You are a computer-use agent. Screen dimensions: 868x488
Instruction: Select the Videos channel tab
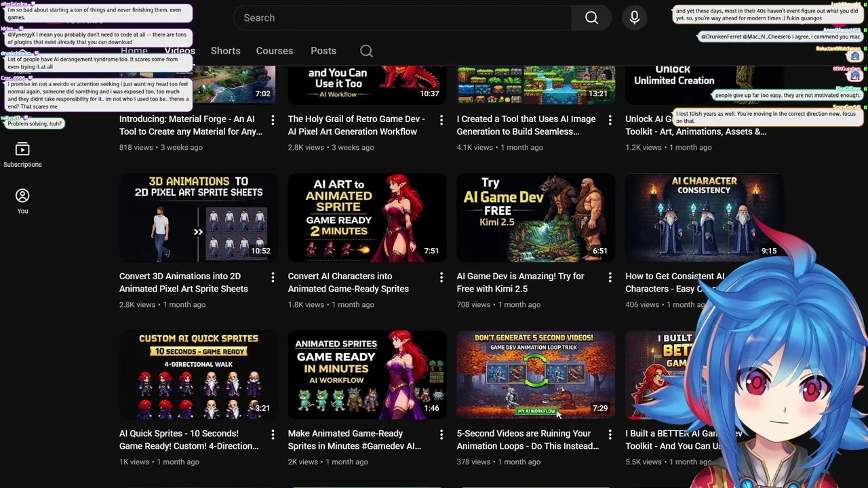tap(180, 51)
